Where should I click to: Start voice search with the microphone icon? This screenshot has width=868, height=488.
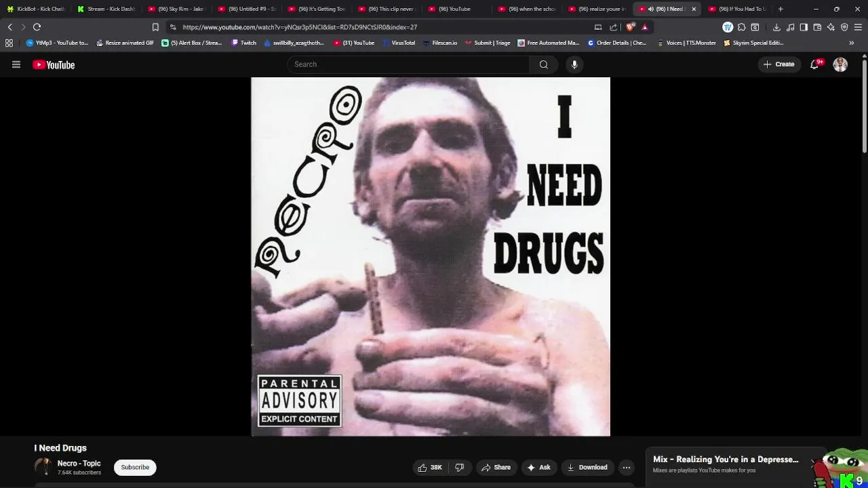574,64
